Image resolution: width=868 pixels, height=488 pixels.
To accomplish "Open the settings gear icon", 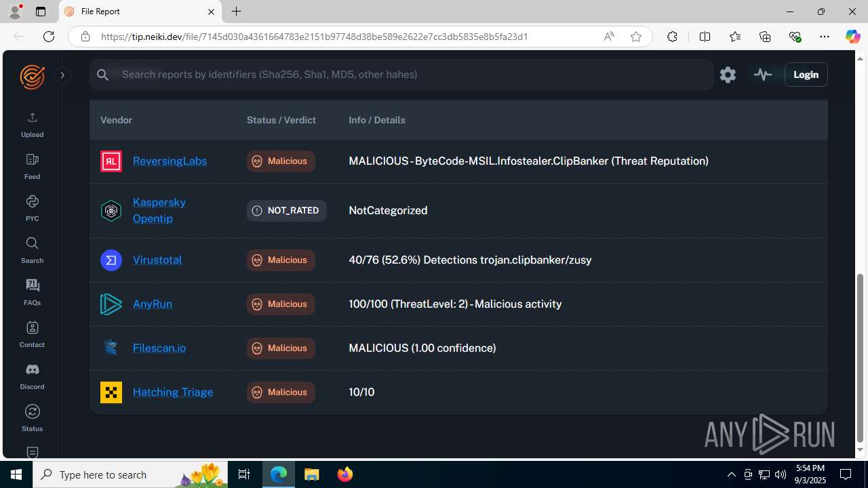I will [x=728, y=75].
